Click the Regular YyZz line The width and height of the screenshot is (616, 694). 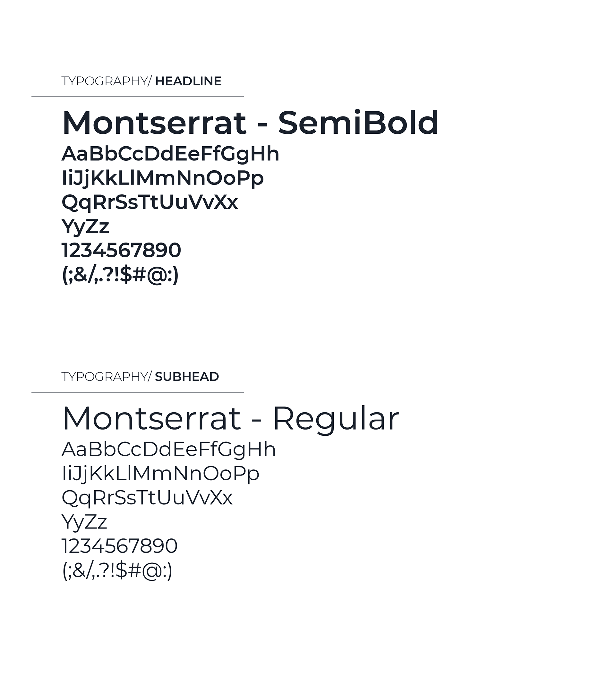click(84, 522)
